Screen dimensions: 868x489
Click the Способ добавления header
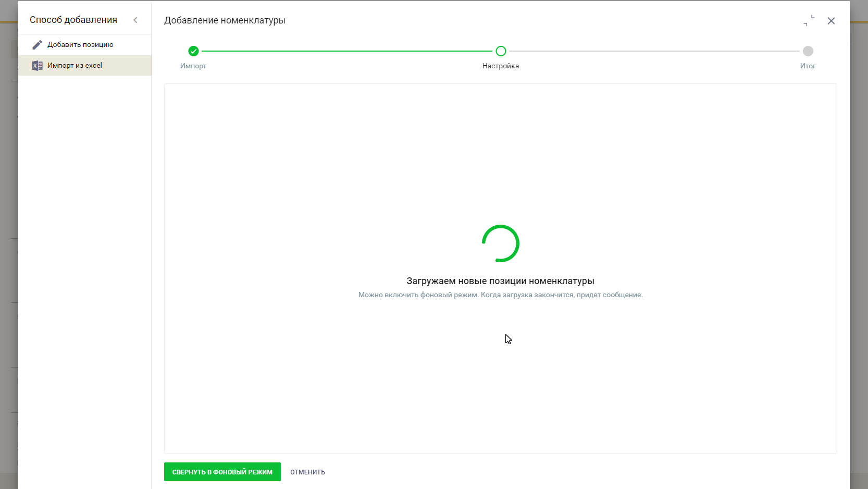[73, 20]
